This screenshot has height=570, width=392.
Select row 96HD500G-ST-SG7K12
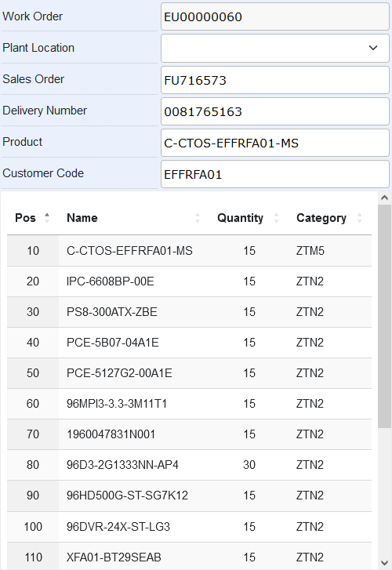(189, 495)
